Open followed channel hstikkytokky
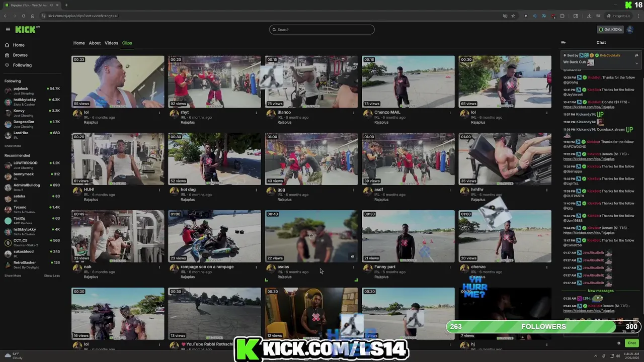This screenshot has height=362, width=644. coord(32,102)
